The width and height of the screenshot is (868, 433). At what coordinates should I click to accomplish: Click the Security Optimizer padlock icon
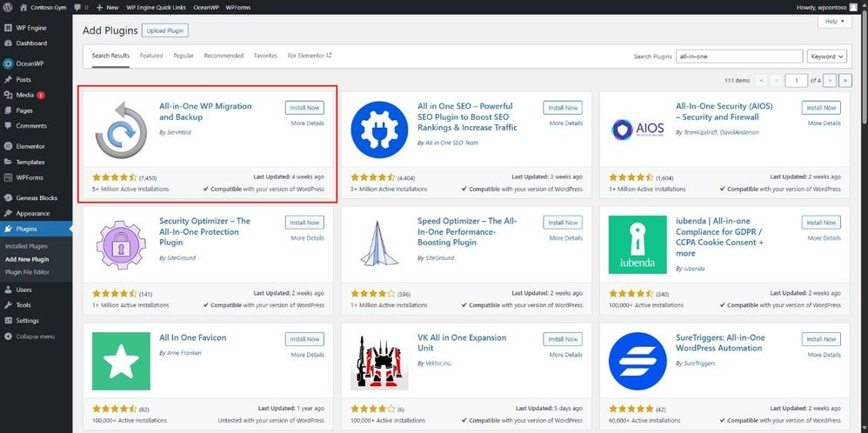pyautogui.click(x=121, y=244)
